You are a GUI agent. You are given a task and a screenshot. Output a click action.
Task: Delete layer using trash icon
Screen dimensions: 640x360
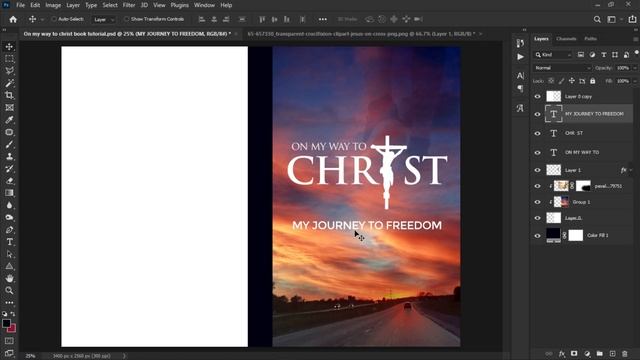coord(624,353)
